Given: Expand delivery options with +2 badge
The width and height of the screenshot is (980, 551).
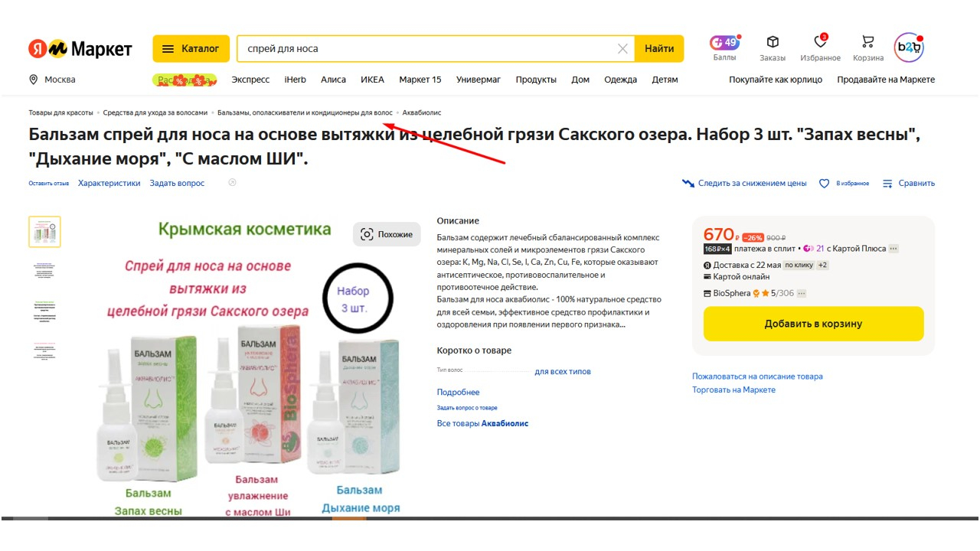Looking at the screenshot, I should (x=823, y=265).
